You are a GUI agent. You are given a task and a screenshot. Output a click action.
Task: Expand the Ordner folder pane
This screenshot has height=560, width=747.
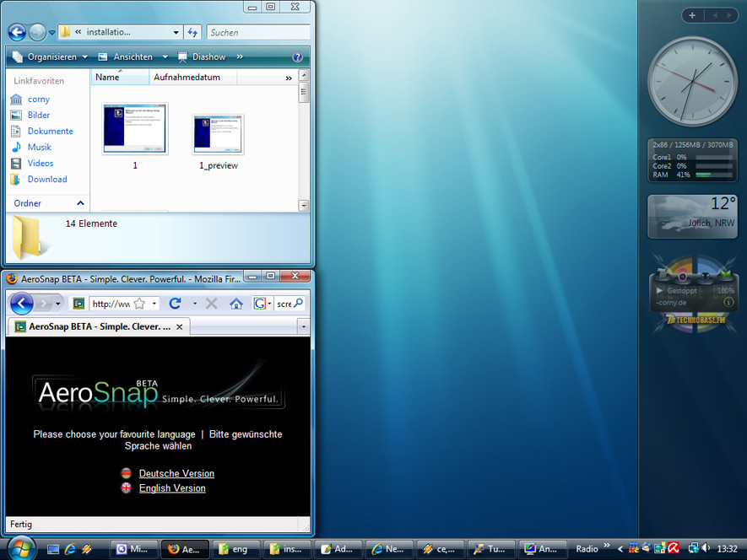49,203
